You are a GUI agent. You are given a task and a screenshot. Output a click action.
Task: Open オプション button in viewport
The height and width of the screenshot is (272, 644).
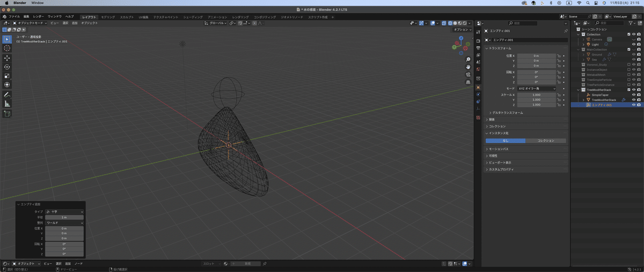point(462,30)
